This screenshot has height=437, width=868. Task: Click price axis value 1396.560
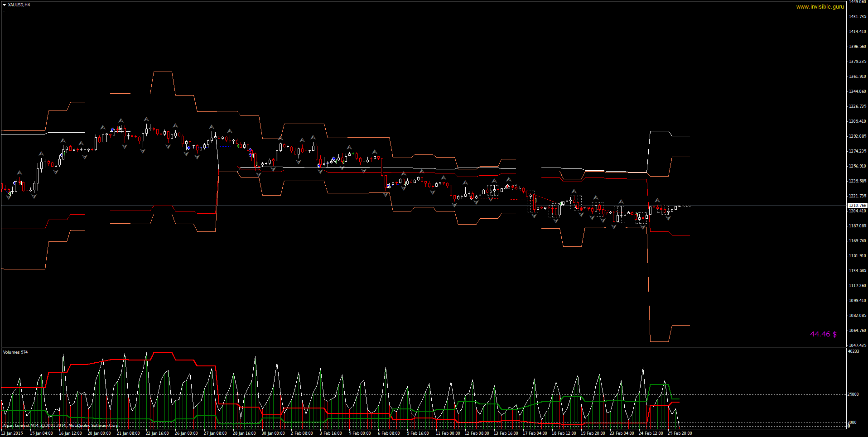[857, 47]
